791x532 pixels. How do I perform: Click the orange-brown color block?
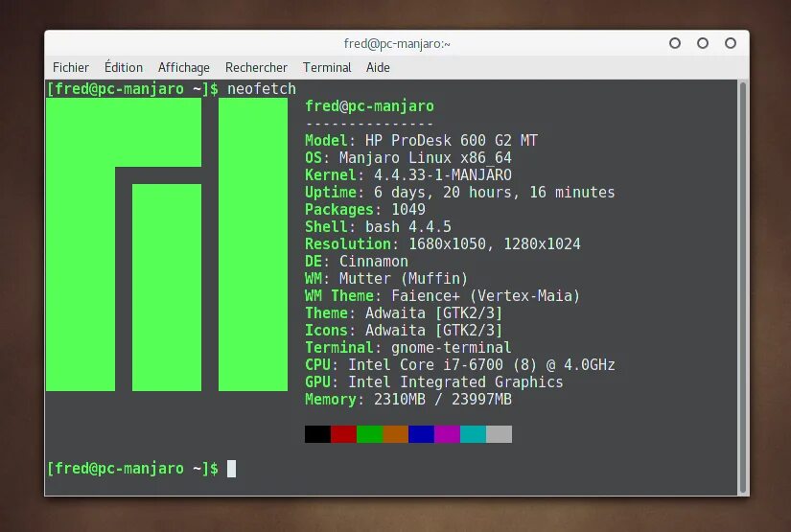[395, 434]
